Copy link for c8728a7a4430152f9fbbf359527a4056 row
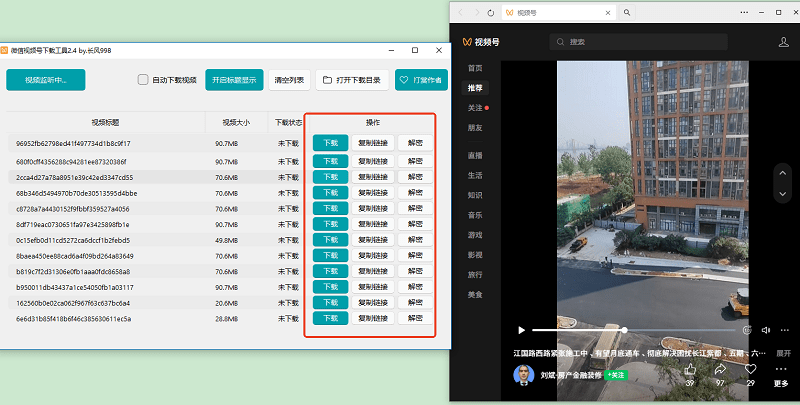Screen dimensions: 800x405 click(x=373, y=208)
